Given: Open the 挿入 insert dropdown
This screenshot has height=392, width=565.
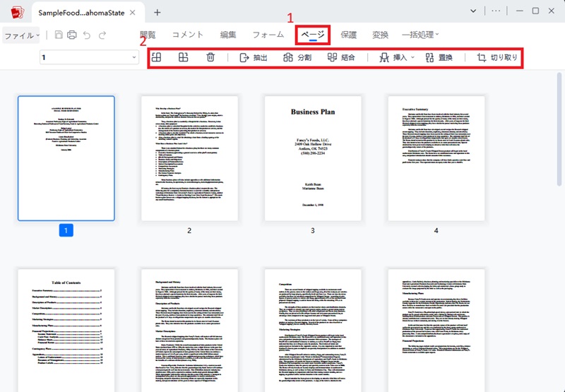Looking at the screenshot, I should [x=397, y=58].
